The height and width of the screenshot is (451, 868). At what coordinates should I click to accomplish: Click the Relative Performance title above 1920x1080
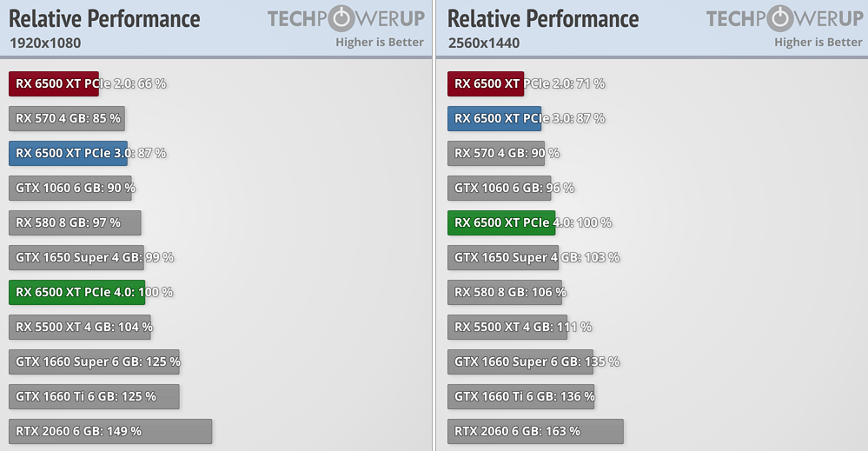(x=104, y=18)
